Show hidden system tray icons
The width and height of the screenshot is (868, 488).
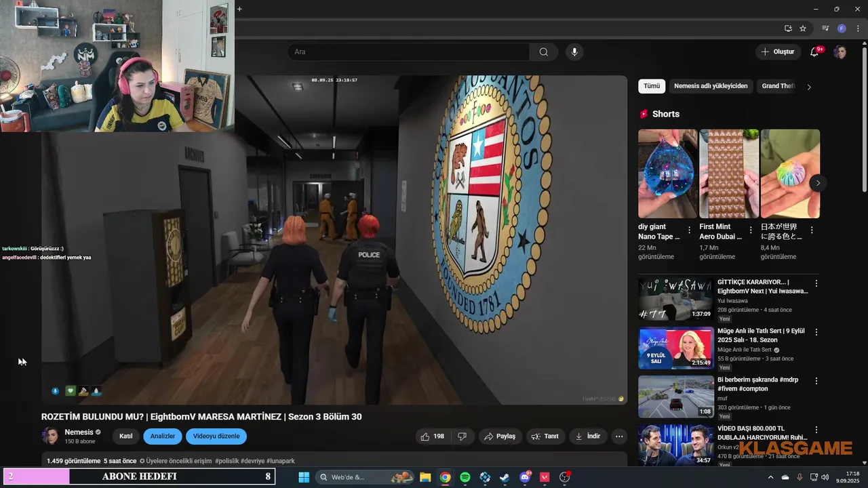(770, 477)
